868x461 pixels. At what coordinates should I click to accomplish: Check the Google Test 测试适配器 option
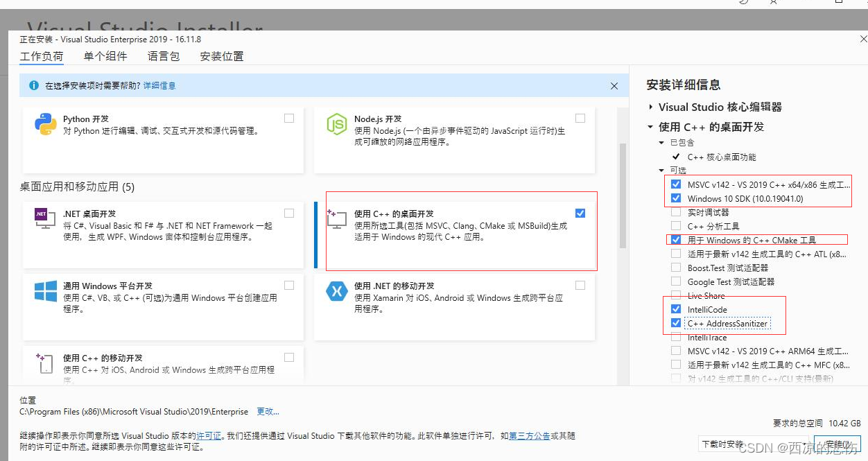point(676,281)
